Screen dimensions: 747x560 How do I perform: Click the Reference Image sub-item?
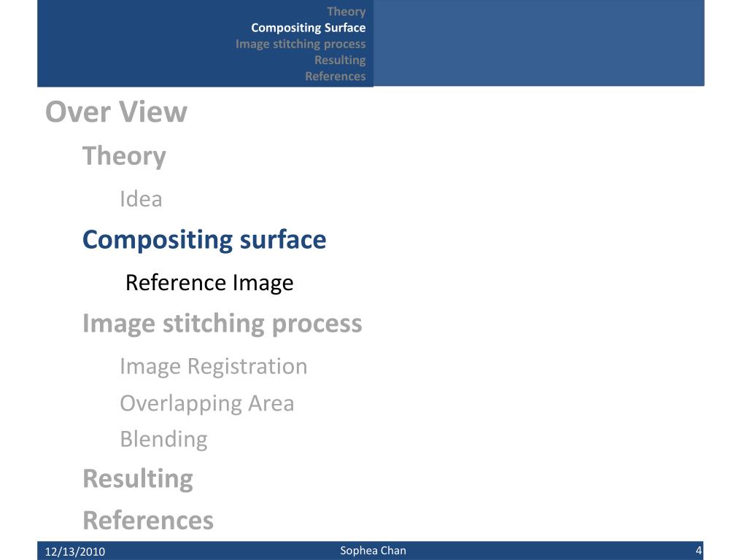(209, 282)
